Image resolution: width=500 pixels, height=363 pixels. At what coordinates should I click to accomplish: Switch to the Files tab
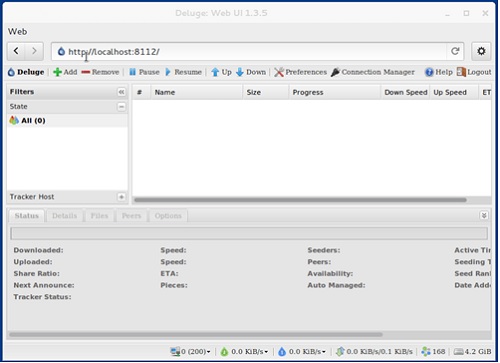(x=99, y=216)
